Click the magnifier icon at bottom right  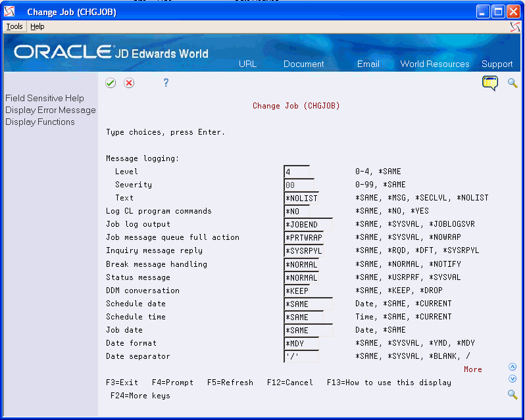[x=512, y=394]
